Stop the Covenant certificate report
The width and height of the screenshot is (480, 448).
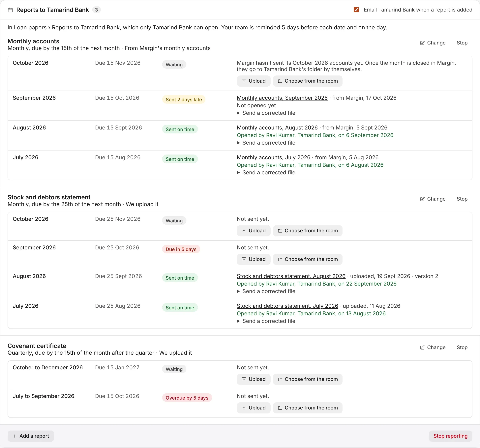462,347
